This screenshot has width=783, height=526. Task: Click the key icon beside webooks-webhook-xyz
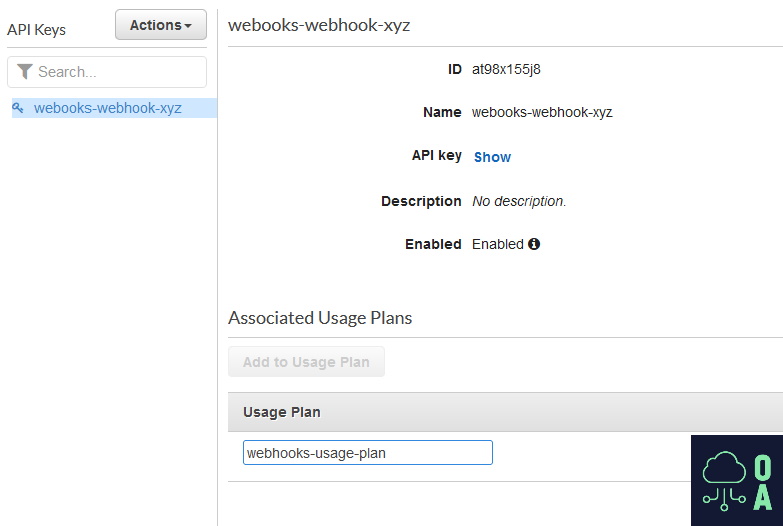tap(18, 107)
